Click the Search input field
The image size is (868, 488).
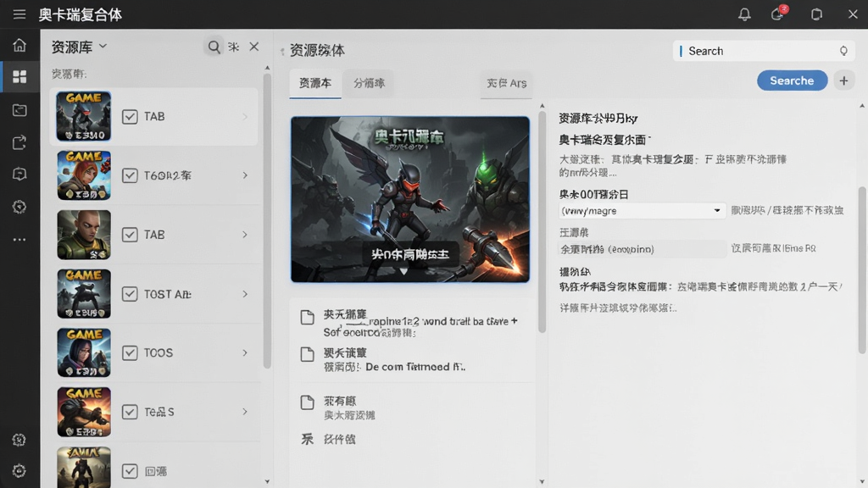pos(764,51)
